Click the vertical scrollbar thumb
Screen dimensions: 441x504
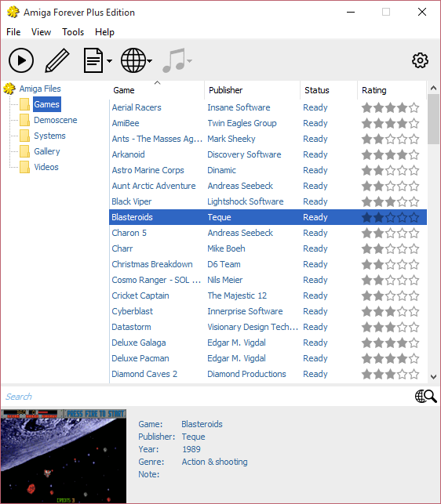coord(433,119)
